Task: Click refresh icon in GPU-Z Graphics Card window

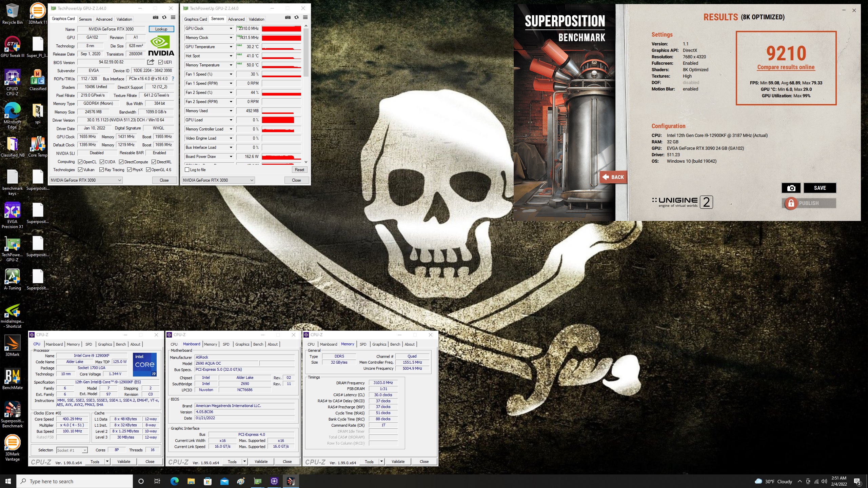Action: [x=164, y=18]
